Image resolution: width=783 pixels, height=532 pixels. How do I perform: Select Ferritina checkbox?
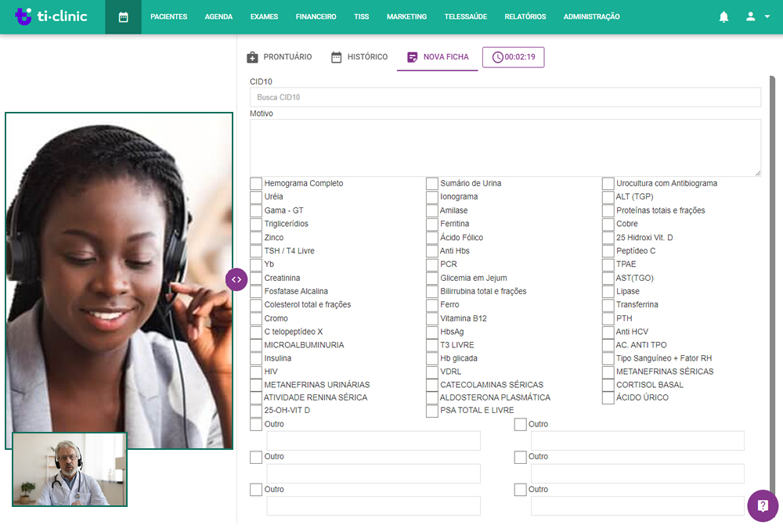[x=432, y=224]
